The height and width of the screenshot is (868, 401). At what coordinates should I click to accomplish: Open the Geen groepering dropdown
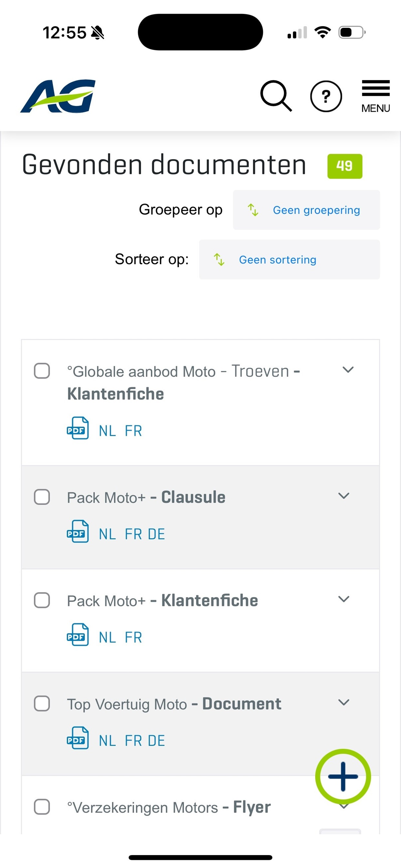tap(306, 210)
